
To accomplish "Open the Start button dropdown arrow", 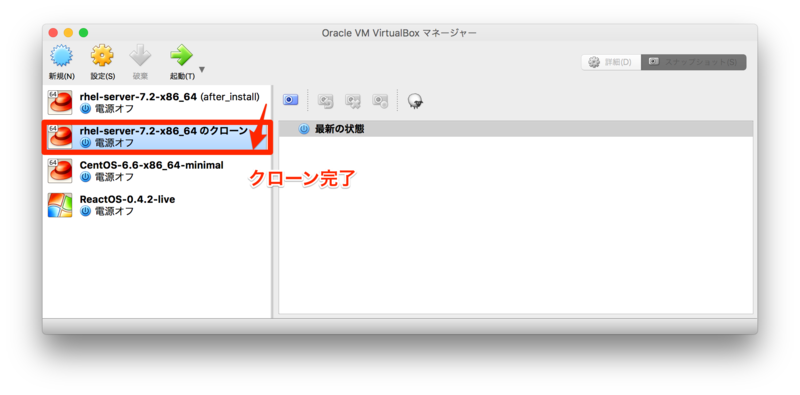I will pyautogui.click(x=202, y=69).
